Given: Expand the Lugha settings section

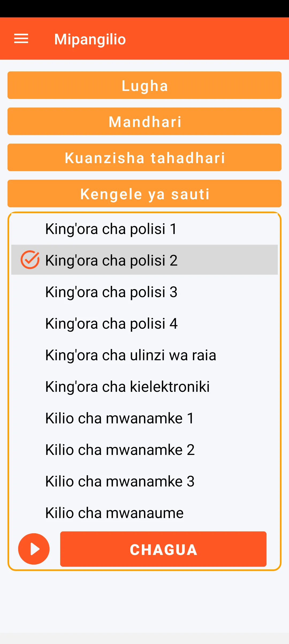Looking at the screenshot, I should [144, 85].
